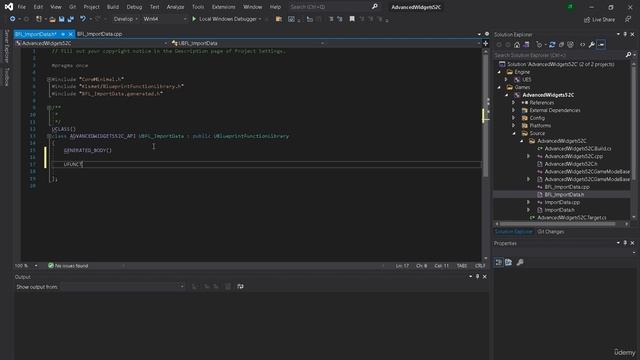Expand the References node

(x=514, y=103)
